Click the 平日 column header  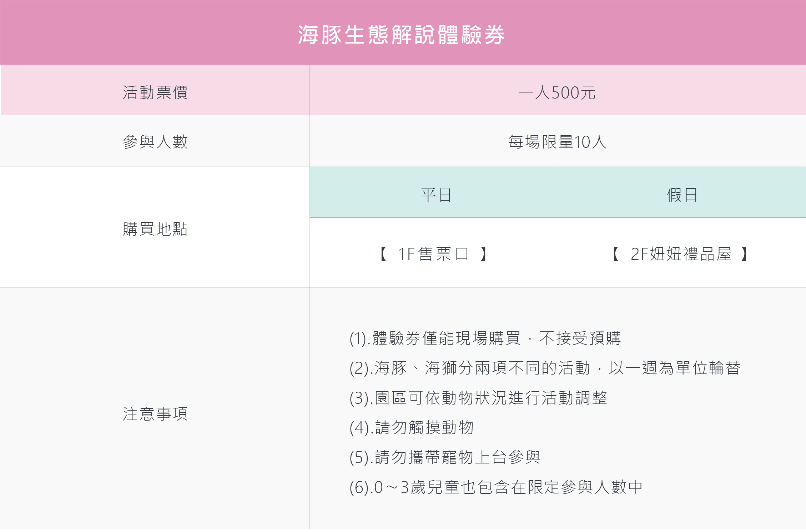[x=434, y=192]
